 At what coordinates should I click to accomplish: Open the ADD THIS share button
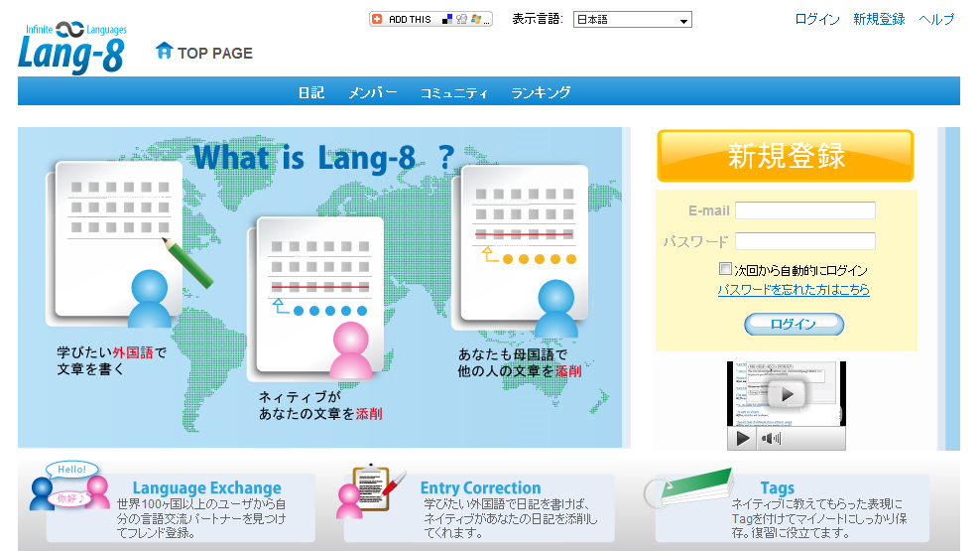pyautogui.click(x=430, y=20)
